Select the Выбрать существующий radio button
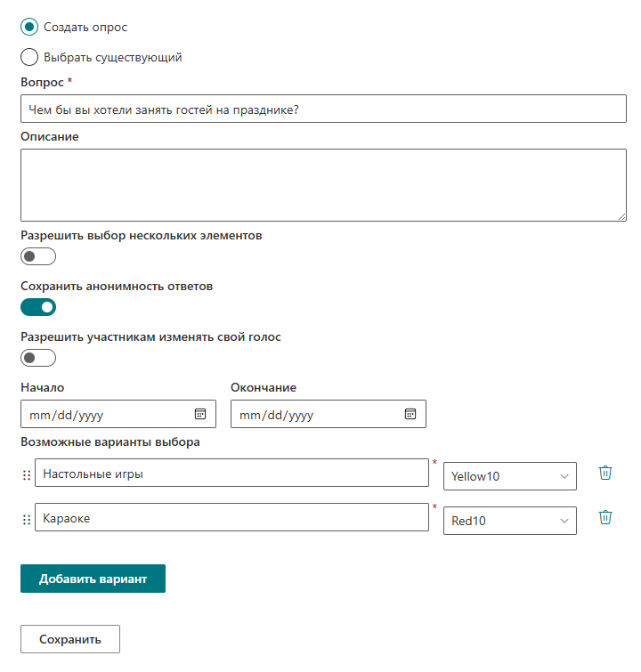Viewport: 641px width, 672px height. click(29, 57)
